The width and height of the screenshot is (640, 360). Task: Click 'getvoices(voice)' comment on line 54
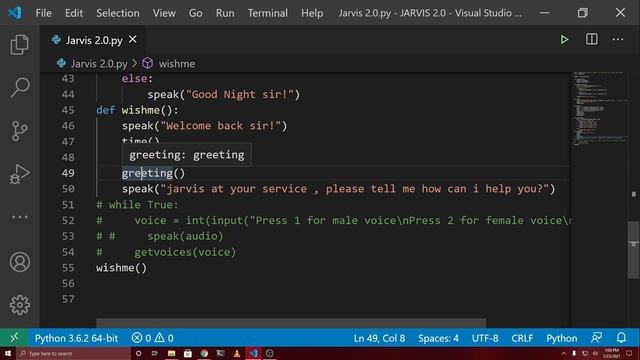pos(185,252)
